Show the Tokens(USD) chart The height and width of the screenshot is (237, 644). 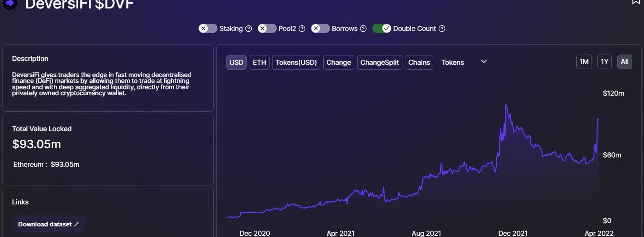(x=296, y=62)
